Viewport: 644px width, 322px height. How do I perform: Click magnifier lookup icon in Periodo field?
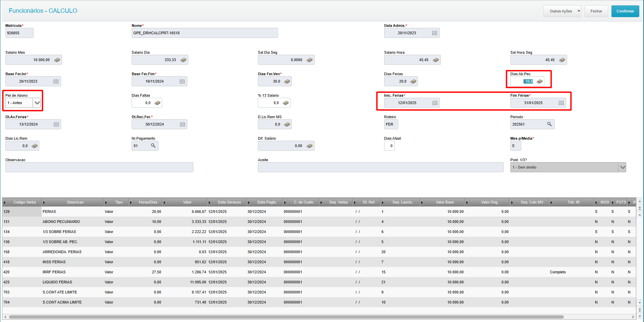pyautogui.click(x=549, y=124)
